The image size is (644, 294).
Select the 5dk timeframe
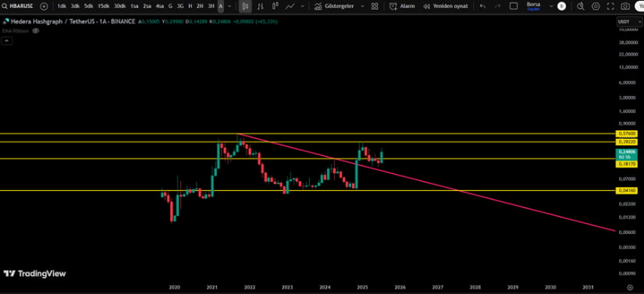[88, 6]
